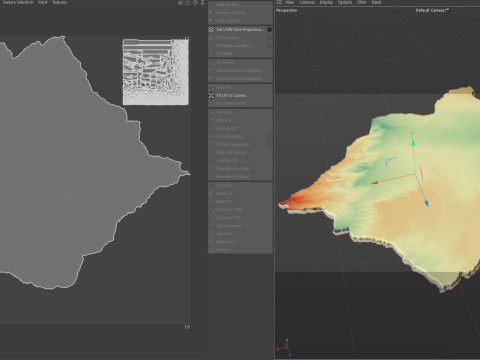
Task: Click the Default Camera icon in viewport
Action: (447, 10)
